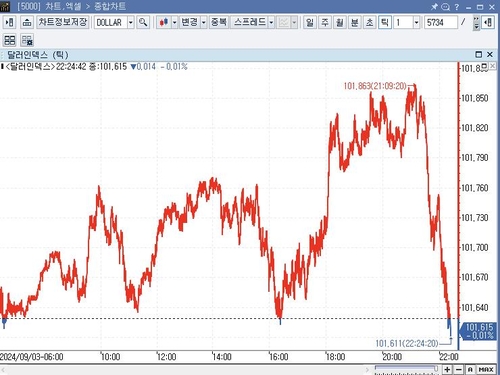
Task: Click the toolbar overflow arrows
Action: [x=476, y=23]
